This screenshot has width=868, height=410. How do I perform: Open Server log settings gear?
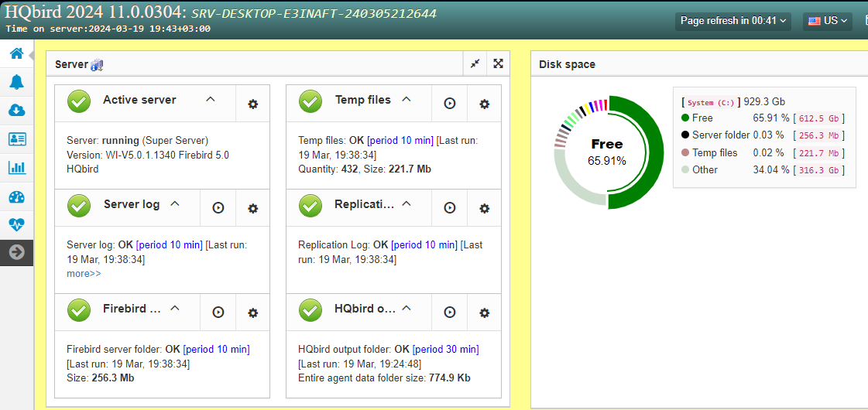click(x=253, y=208)
